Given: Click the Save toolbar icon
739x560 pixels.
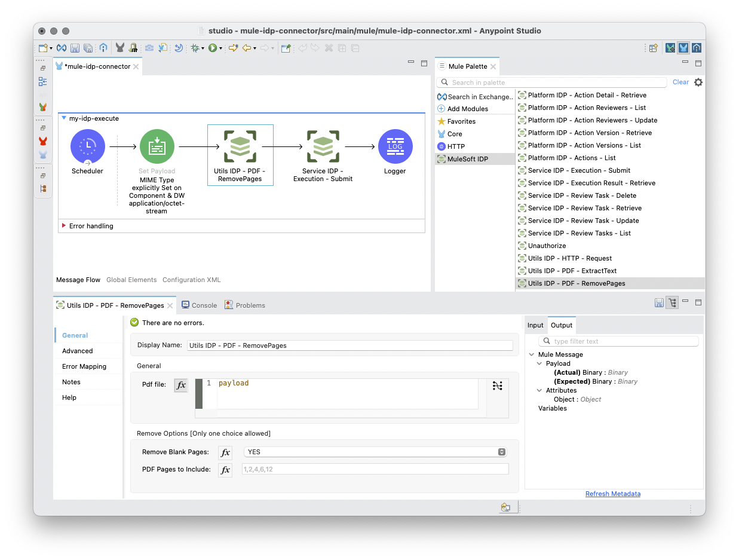Looking at the screenshot, I should [x=75, y=48].
